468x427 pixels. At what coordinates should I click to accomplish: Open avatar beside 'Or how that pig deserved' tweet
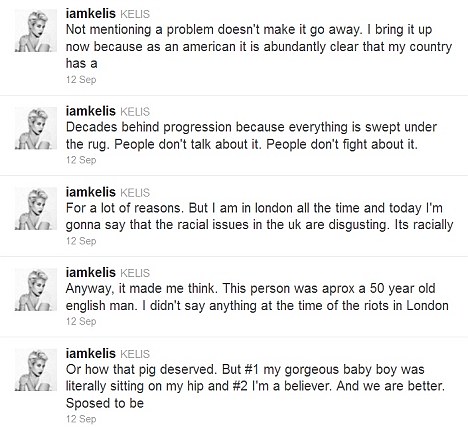[36, 370]
